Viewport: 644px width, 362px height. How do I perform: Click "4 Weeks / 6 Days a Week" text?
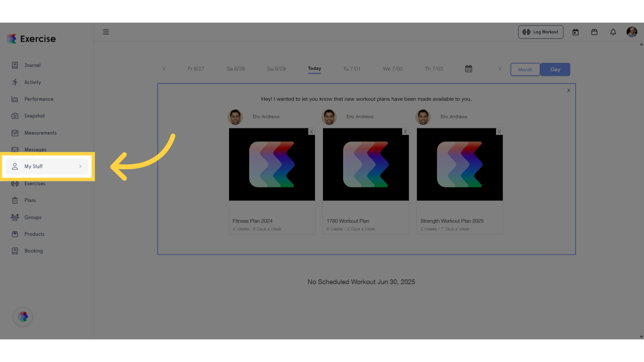coord(257,229)
